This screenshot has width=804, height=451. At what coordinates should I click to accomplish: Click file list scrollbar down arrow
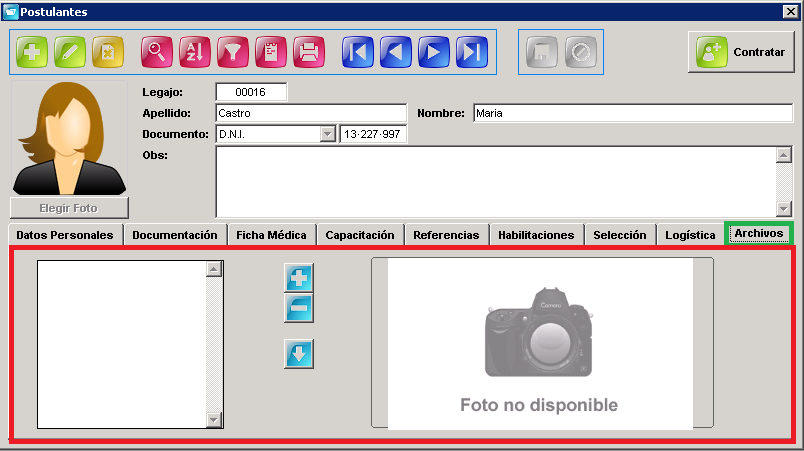(214, 420)
